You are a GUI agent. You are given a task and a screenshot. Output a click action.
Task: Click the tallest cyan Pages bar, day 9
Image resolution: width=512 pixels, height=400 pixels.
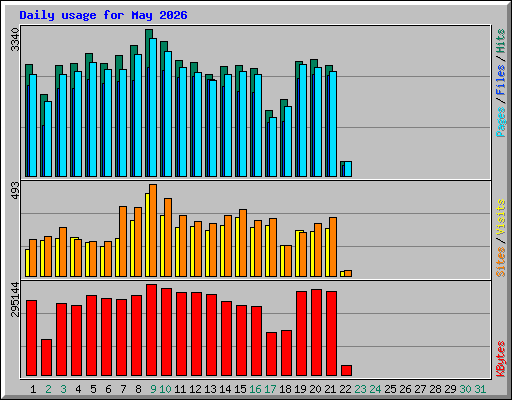[x=153, y=107]
